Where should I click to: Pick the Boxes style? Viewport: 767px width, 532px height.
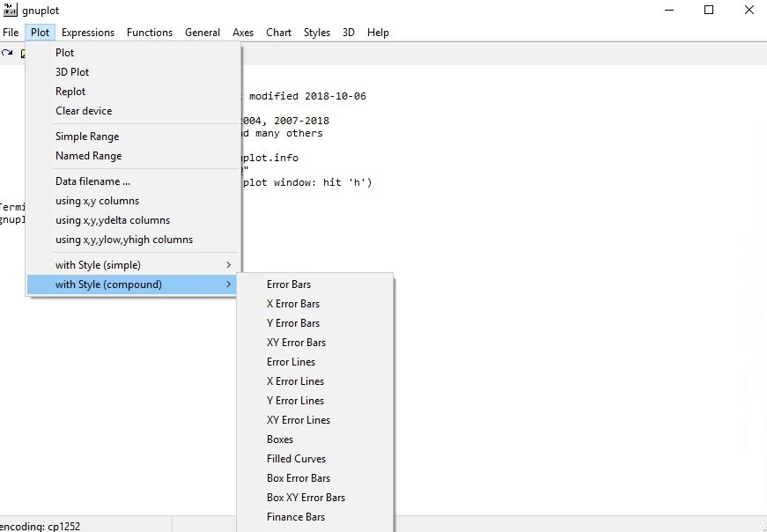(x=314, y=440)
